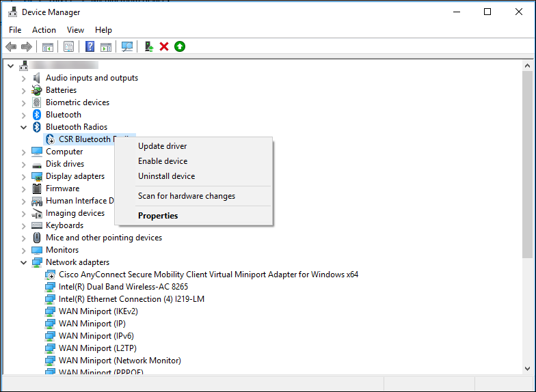Click the Help toolbar icon with question mark

point(90,46)
